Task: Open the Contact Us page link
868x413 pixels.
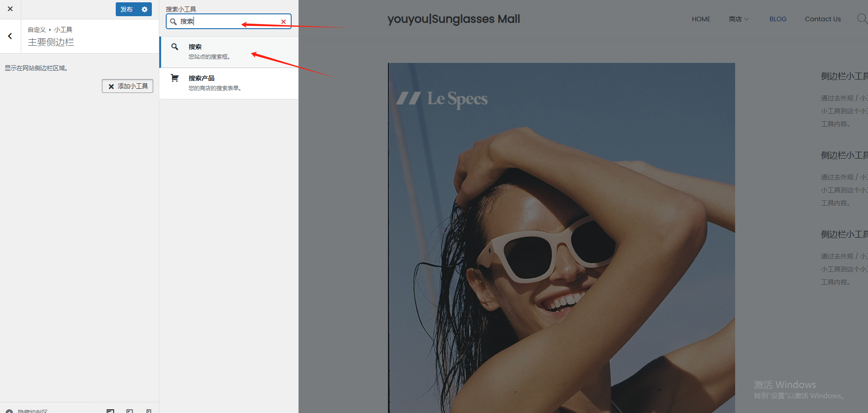Action: pos(823,19)
